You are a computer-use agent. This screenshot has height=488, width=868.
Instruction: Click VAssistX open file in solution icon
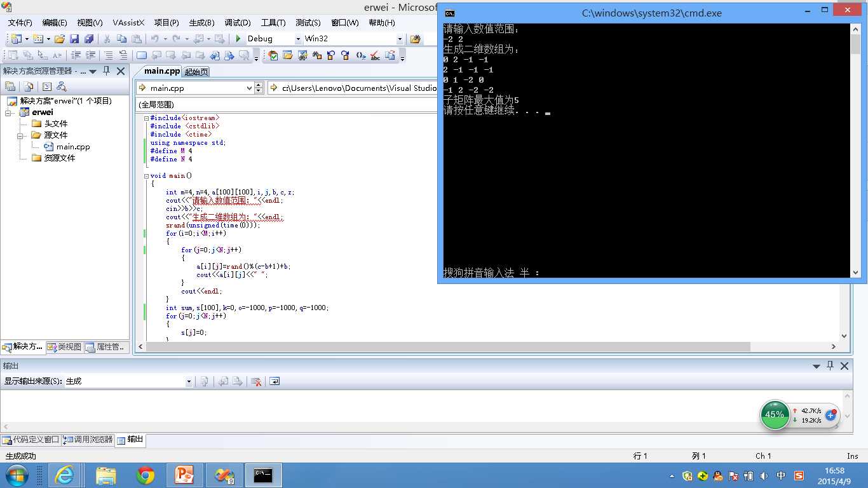coord(287,55)
